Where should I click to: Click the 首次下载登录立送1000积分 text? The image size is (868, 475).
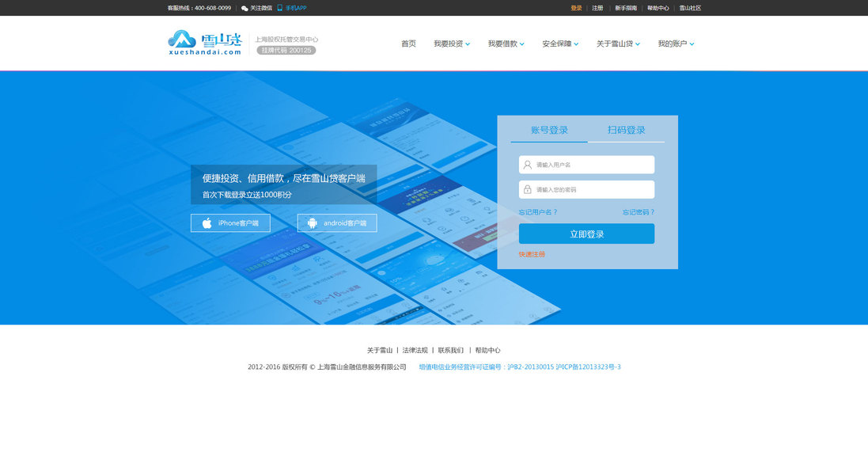pos(247,195)
